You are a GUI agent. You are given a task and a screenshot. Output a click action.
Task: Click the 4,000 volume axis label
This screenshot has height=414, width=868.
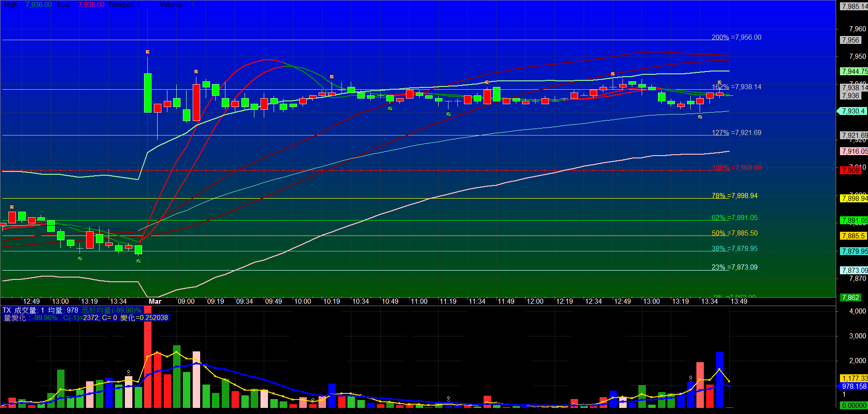pos(857,311)
